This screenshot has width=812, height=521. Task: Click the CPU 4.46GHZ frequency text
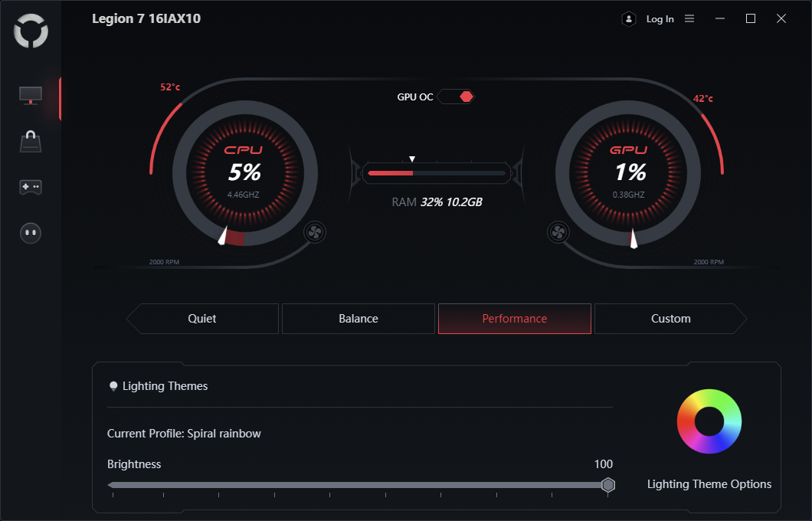[243, 195]
